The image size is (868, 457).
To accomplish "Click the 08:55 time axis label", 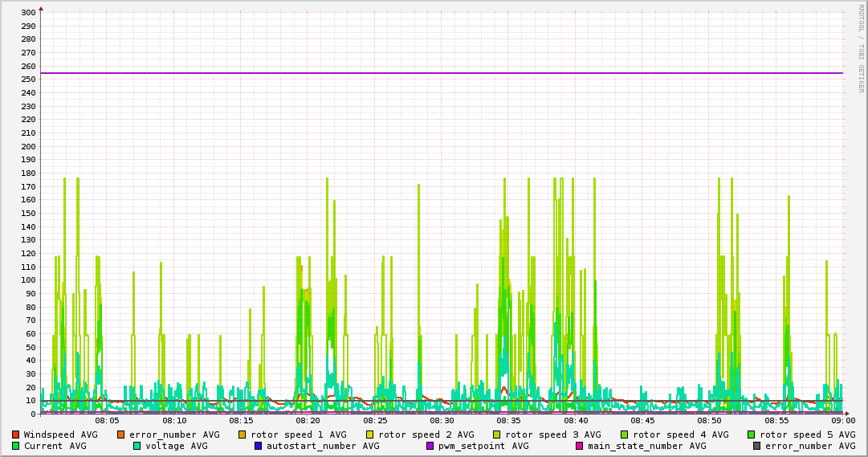I will [776, 421].
